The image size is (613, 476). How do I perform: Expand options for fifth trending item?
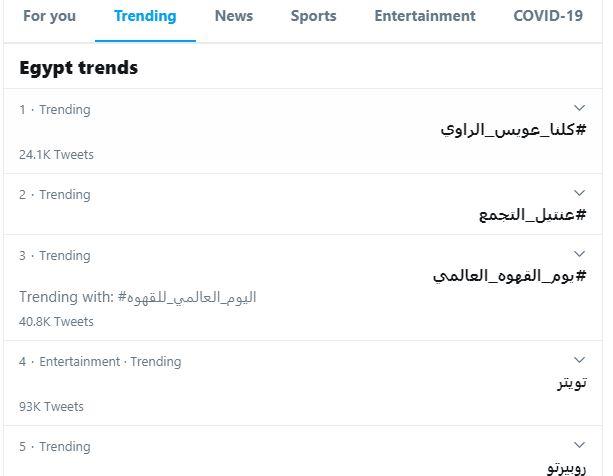tap(579, 444)
